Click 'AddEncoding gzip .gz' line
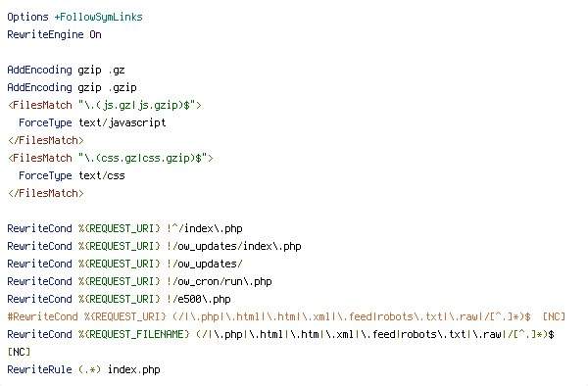The height and width of the screenshot is (386, 588). (x=66, y=70)
